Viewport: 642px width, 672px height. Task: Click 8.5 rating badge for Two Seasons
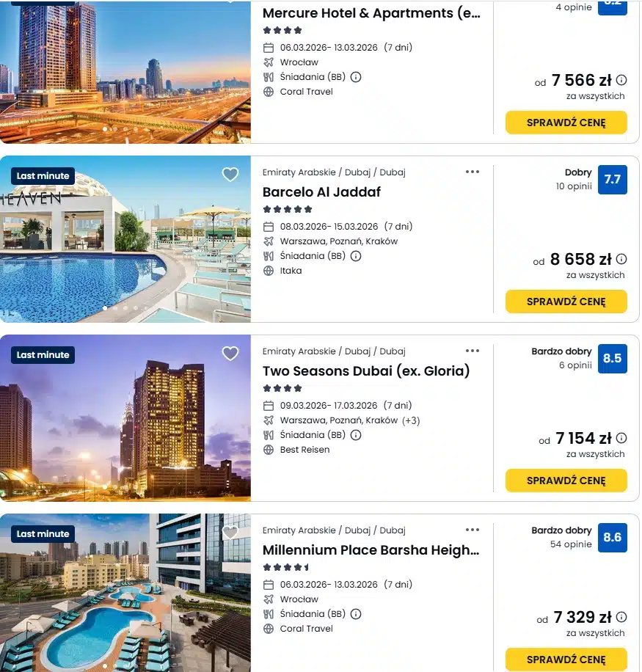pos(612,359)
